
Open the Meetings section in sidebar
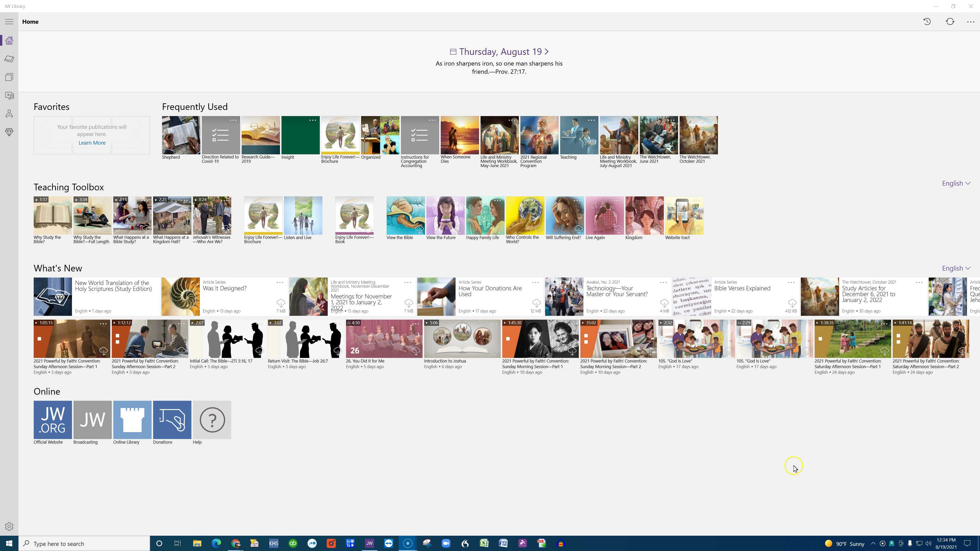pyautogui.click(x=9, y=114)
